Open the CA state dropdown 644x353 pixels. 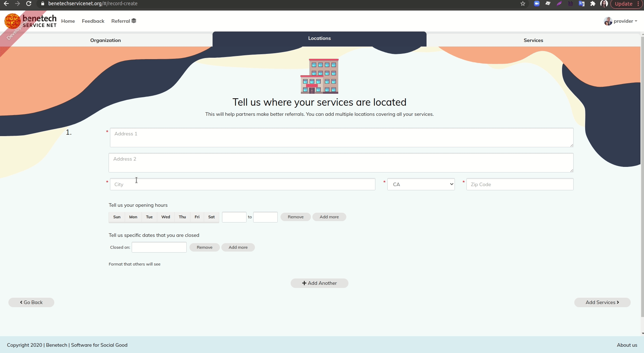pyautogui.click(x=421, y=184)
